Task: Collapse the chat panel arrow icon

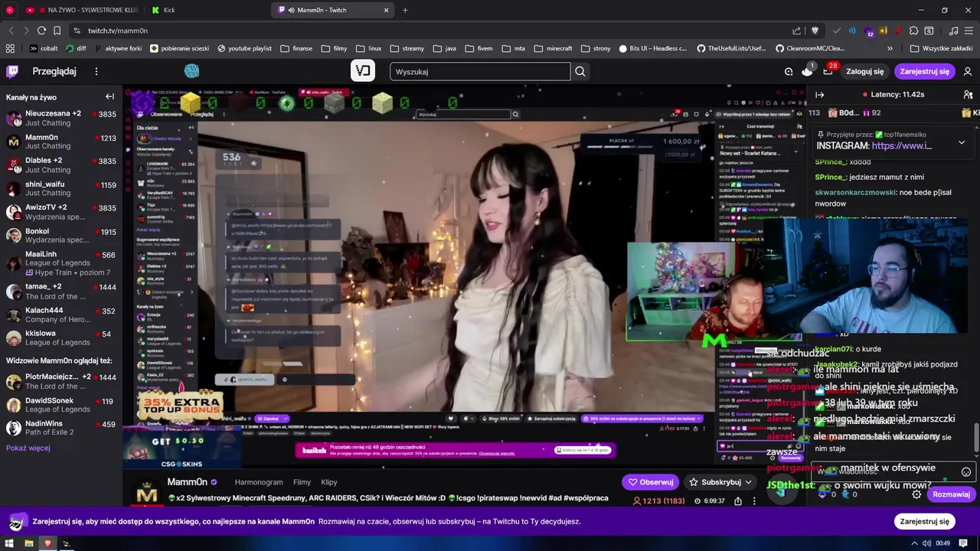Action: tap(820, 95)
